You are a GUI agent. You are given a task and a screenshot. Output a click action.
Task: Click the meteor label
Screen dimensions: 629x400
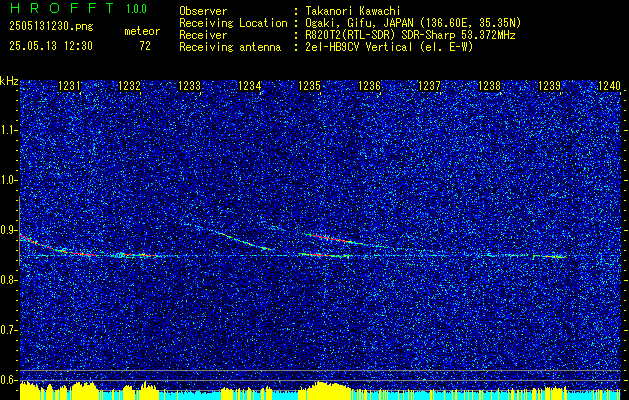[x=142, y=31]
